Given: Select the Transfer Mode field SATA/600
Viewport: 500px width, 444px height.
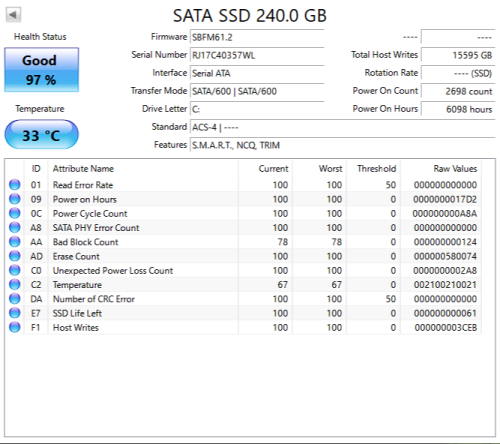Looking at the screenshot, I should coord(257,91).
